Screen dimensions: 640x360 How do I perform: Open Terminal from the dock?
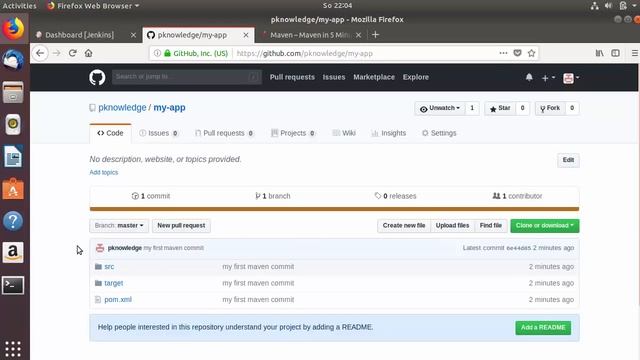pyautogui.click(x=13, y=285)
